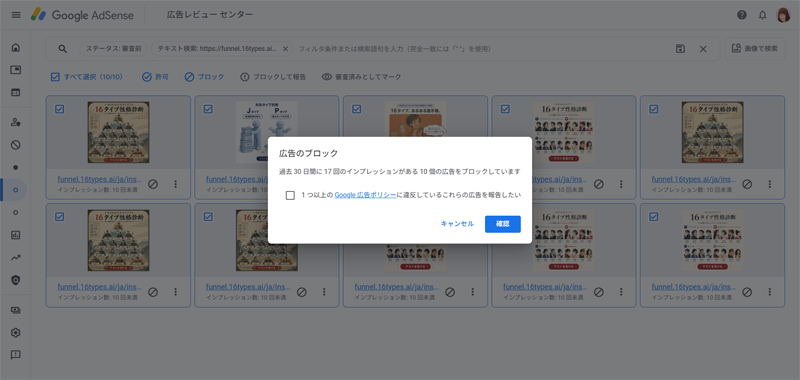The width and height of the screenshot is (800, 380).
Task: Open first top-row ad's funnel.16types.ai link
Action: pos(99,180)
